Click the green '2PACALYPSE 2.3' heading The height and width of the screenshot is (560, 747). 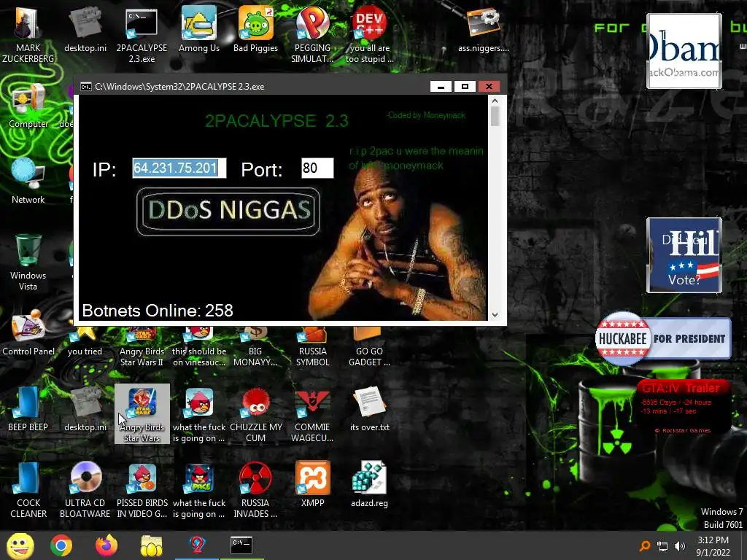pyautogui.click(x=276, y=121)
